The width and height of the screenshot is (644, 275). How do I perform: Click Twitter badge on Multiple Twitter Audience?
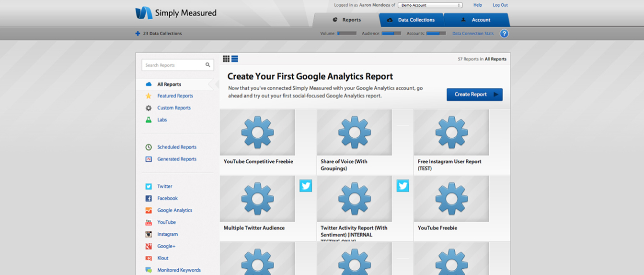pyautogui.click(x=306, y=186)
